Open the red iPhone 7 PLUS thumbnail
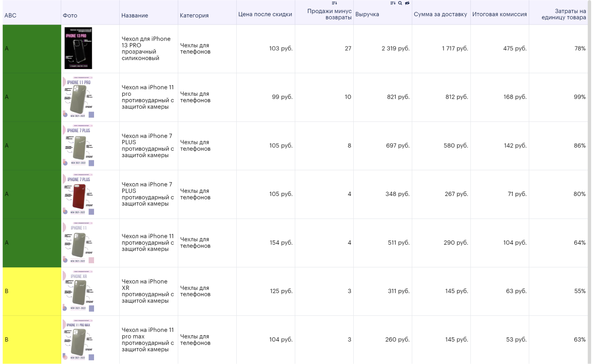The width and height of the screenshot is (593, 364). pos(78,194)
